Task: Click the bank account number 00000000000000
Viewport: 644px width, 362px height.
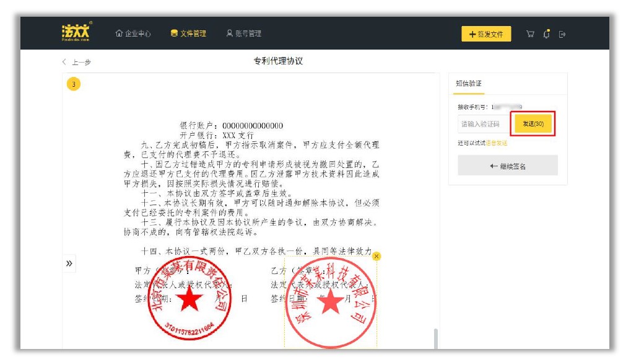Action: pos(253,126)
